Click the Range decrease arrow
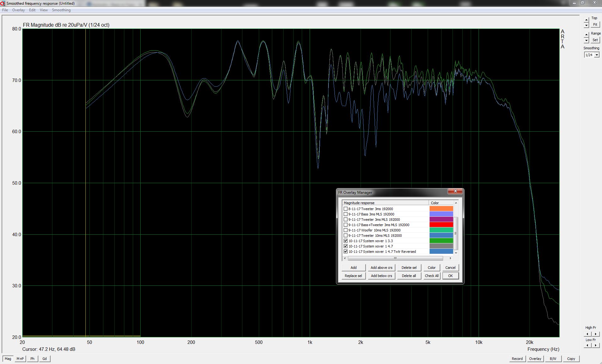Screen dimensions: 602x364 click(586, 40)
